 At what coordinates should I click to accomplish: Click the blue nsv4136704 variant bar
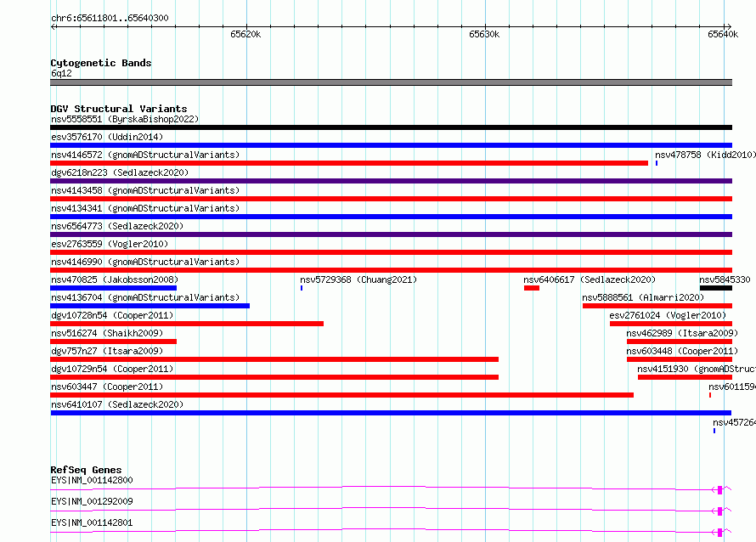coord(150,306)
